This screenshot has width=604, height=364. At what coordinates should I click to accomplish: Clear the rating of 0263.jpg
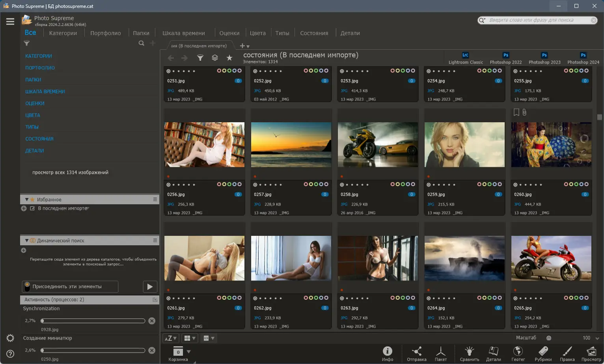pyautogui.click(x=342, y=299)
